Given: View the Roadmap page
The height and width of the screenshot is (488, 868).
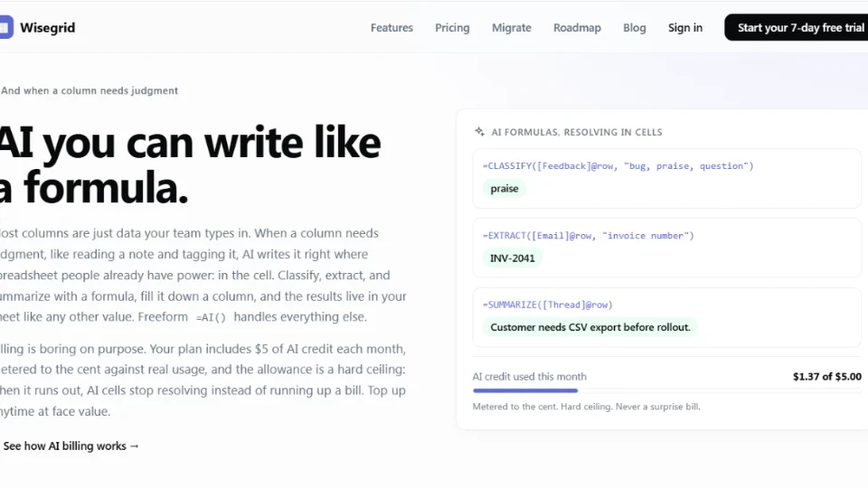Looking at the screenshot, I should (577, 28).
